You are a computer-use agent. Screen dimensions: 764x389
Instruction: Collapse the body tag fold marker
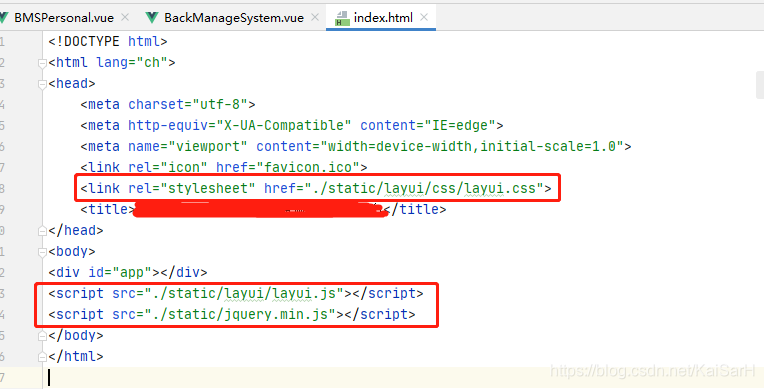pyautogui.click(x=42, y=252)
